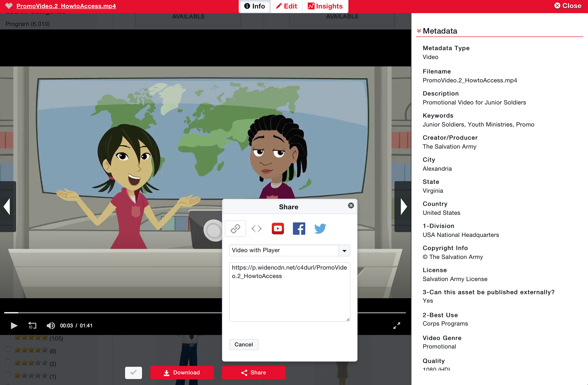Click the 00:03 / 01:41 time display
Screen dimensions: 588x385
pos(76,326)
